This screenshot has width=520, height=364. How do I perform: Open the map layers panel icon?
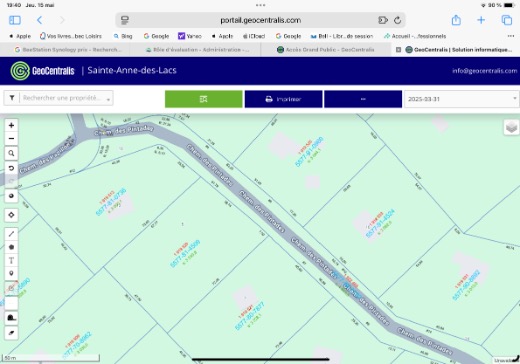[511, 127]
